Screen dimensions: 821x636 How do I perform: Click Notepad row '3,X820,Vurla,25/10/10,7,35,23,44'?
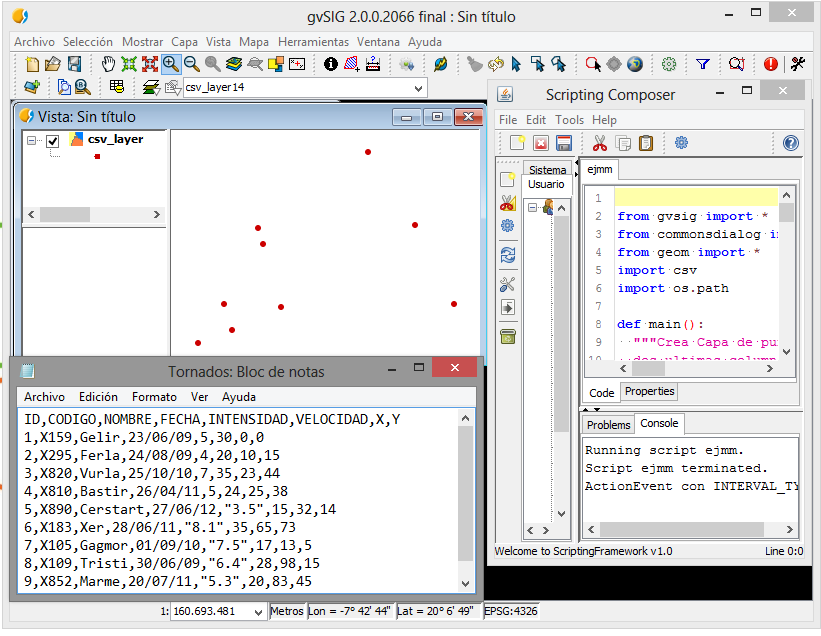pos(152,474)
